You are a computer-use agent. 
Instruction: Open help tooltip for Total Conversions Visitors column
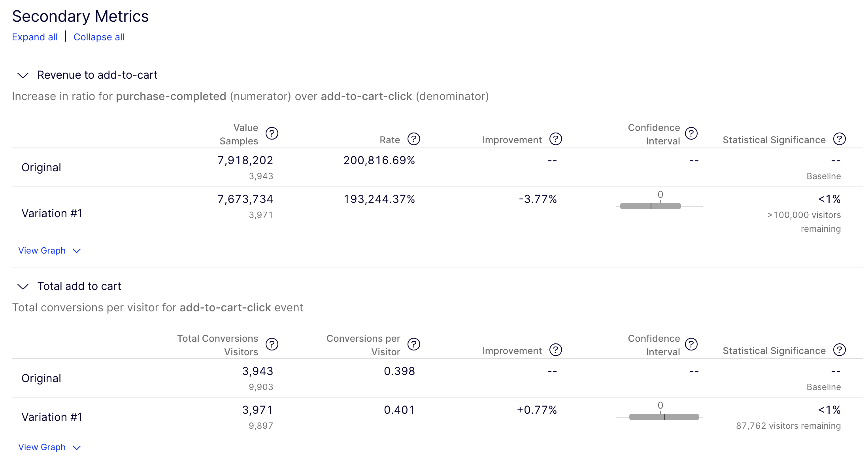coord(273,344)
